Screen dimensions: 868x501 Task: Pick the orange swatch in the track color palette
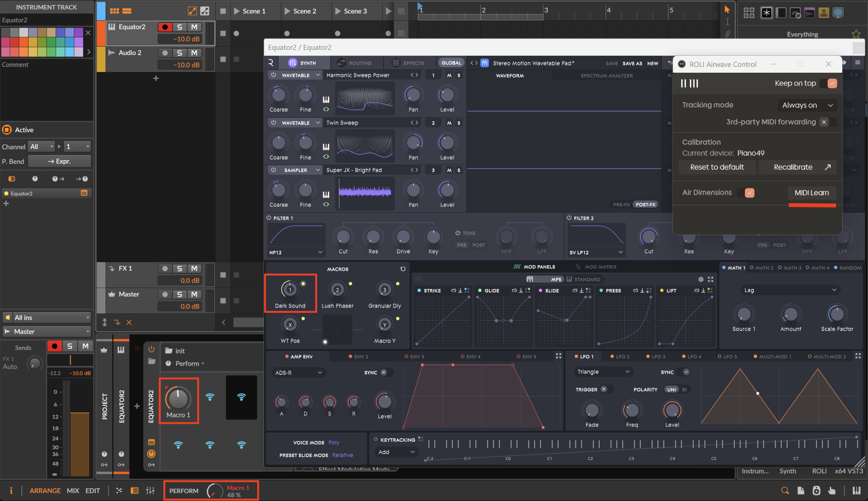click(23, 42)
